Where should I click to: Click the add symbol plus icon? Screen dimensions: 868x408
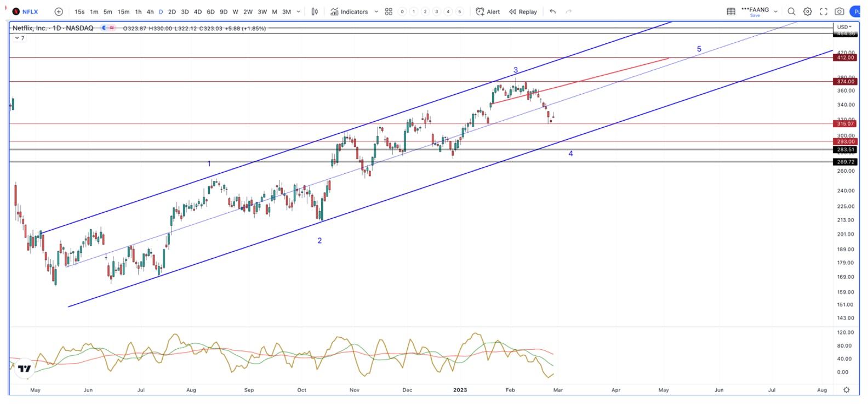tap(59, 12)
